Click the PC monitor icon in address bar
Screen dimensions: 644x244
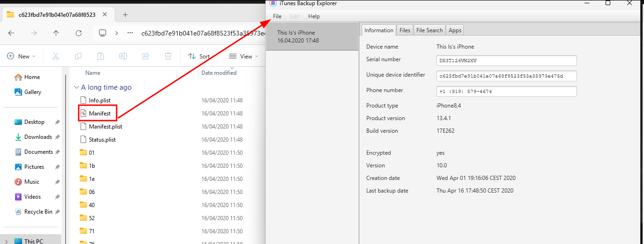tap(103, 33)
